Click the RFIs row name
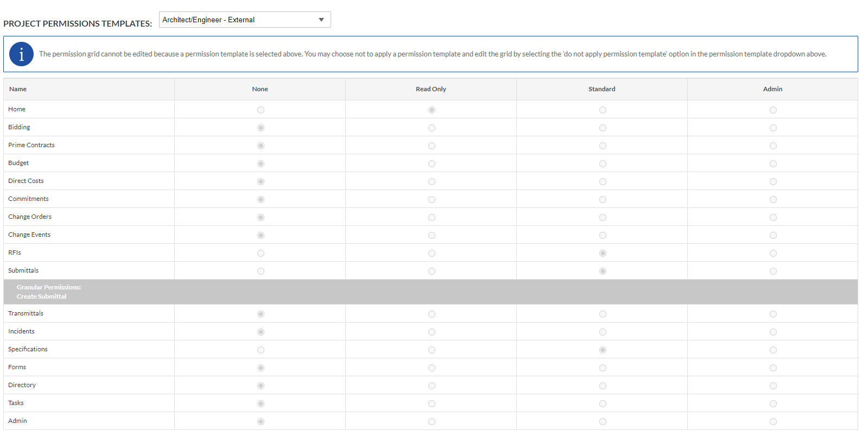Viewport: 868px width, 436px height. [15, 252]
